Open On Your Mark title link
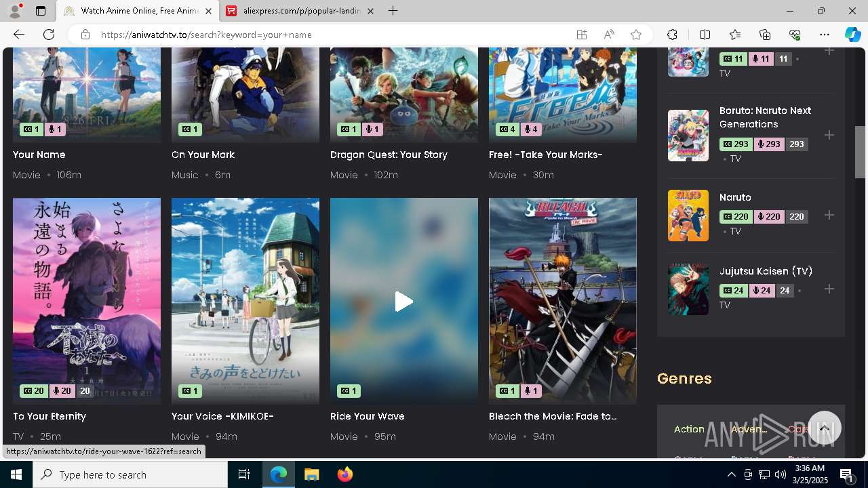The width and height of the screenshot is (868, 488). click(203, 155)
